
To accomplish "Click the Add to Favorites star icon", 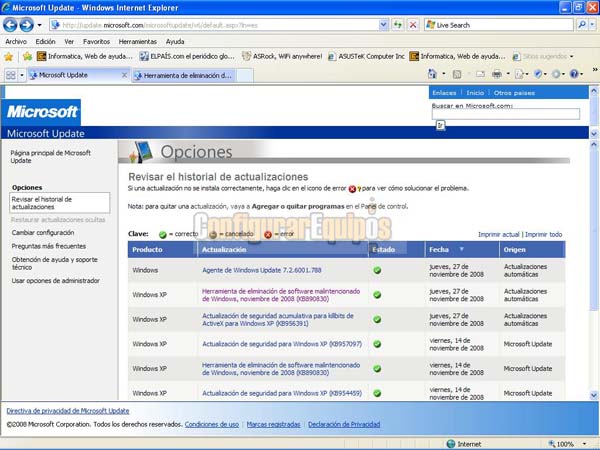I will coord(27,57).
